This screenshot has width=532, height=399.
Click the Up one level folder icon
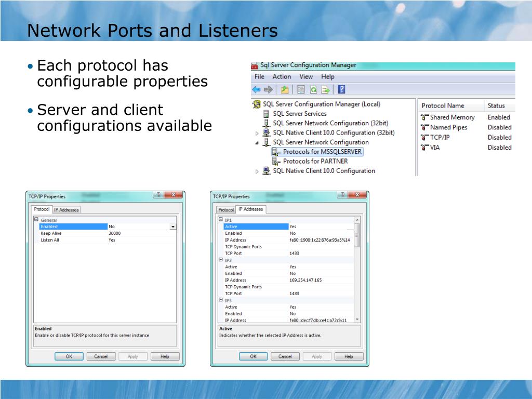click(285, 89)
